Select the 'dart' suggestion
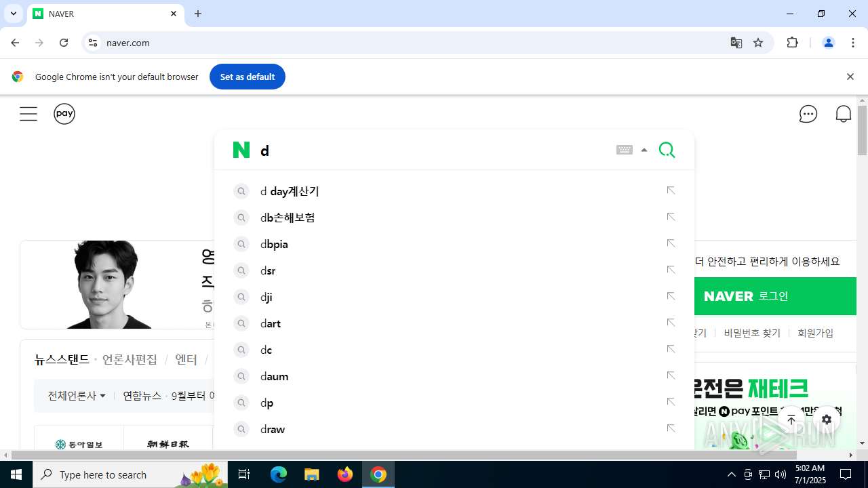Viewport: 868px width, 488px height. [271, 323]
